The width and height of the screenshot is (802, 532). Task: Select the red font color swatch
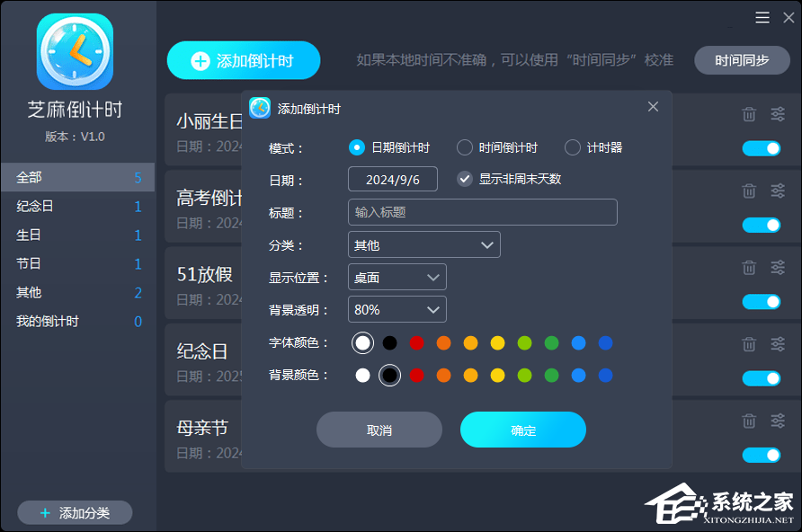pos(415,342)
